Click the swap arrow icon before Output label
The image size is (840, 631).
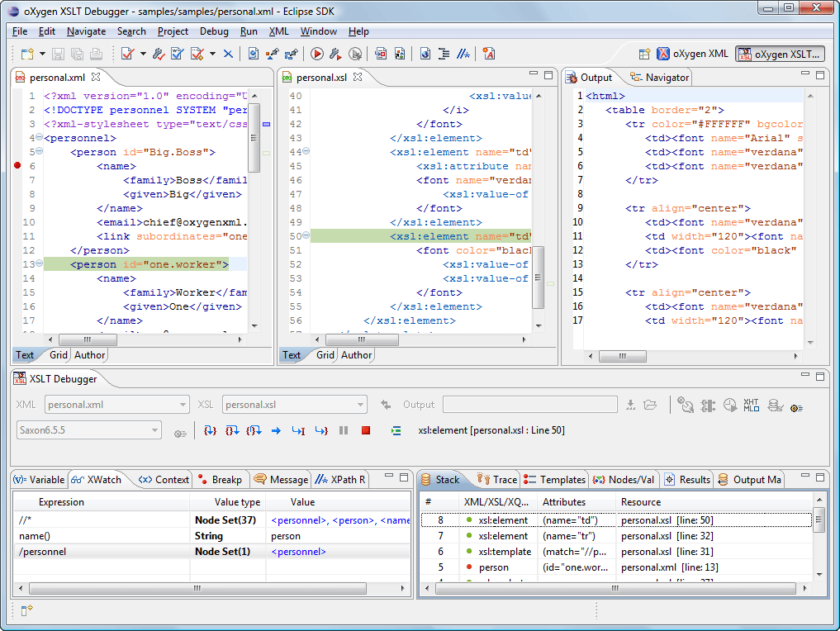point(386,405)
